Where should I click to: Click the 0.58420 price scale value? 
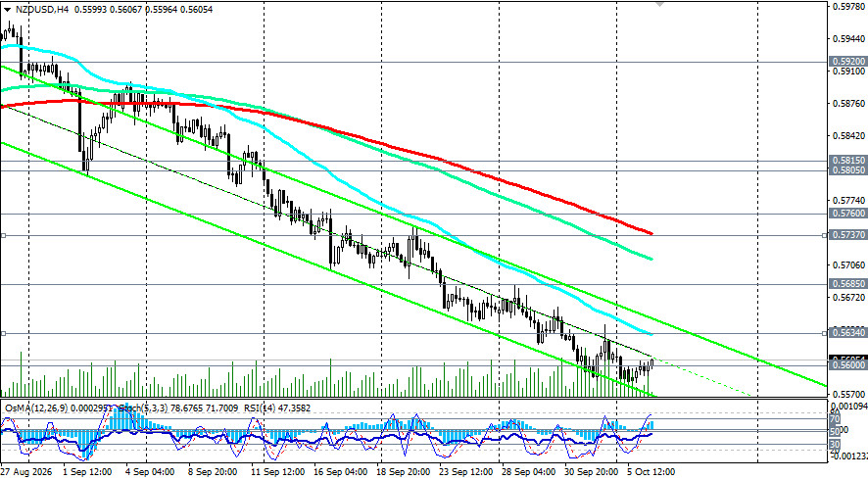pyautogui.click(x=848, y=135)
